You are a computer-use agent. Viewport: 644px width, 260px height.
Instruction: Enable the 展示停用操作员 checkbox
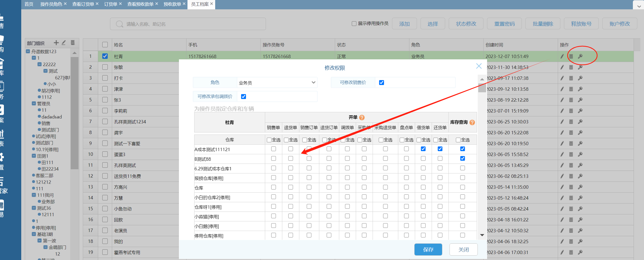[x=354, y=24]
